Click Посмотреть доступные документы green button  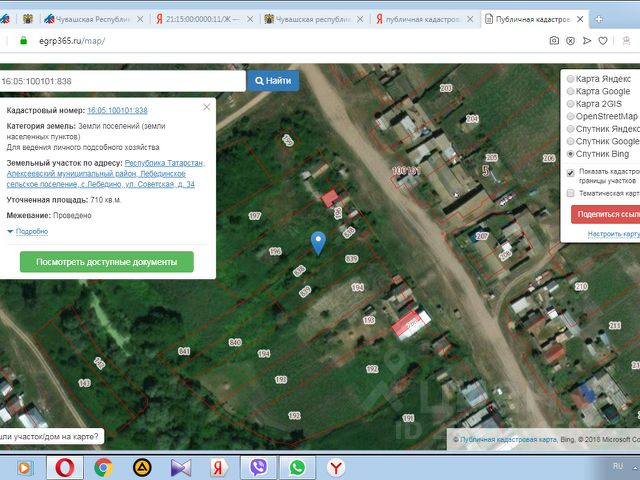click(107, 262)
